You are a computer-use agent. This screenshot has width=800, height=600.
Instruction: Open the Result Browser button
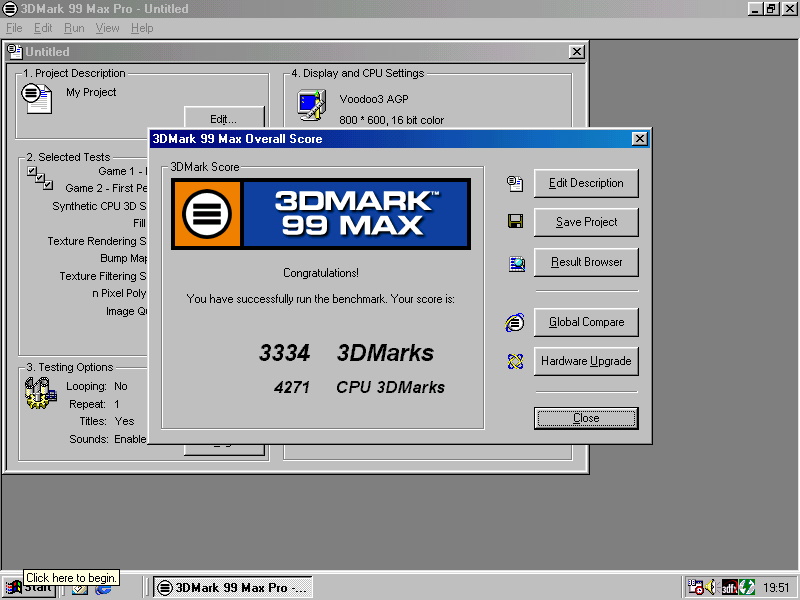(x=586, y=262)
